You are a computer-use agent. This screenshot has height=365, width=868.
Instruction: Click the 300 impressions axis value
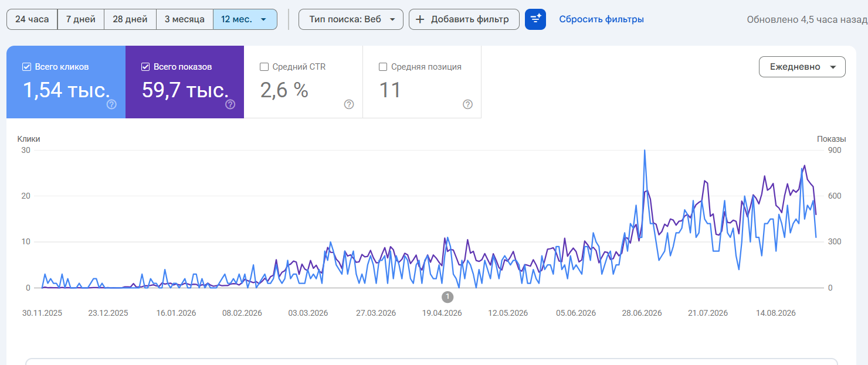click(834, 242)
